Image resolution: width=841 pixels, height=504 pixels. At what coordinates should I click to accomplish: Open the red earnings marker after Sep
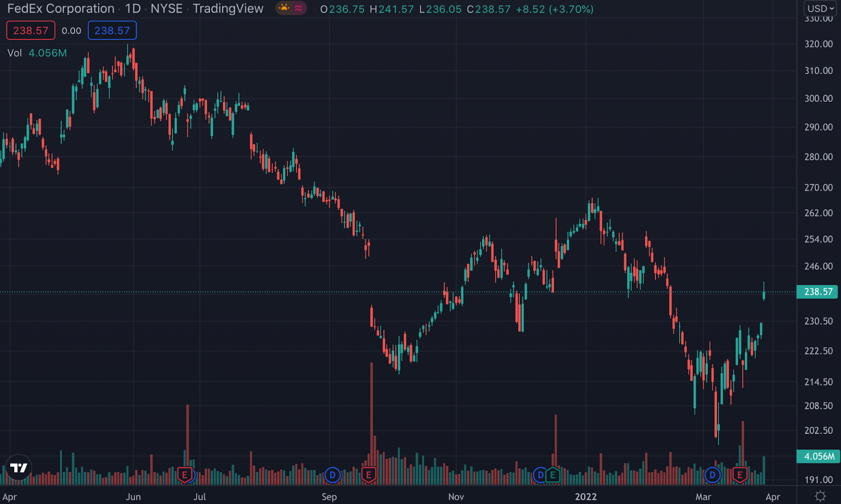[368, 475]
